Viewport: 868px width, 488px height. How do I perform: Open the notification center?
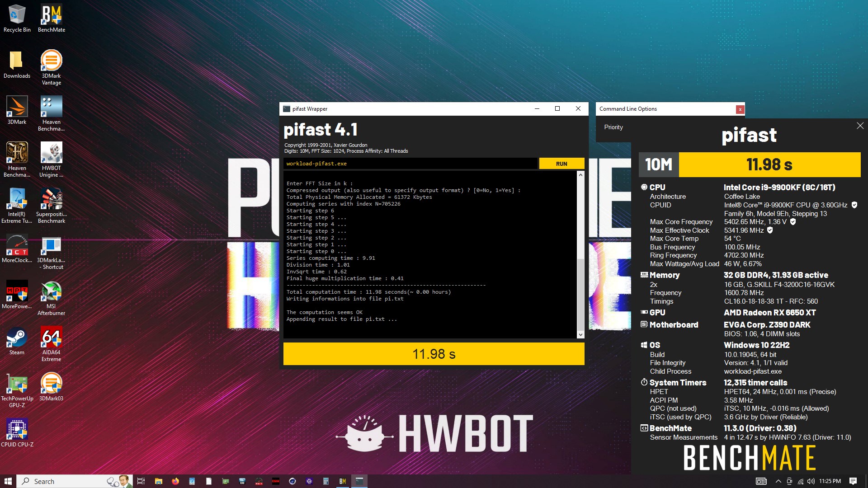coord(853,481)
